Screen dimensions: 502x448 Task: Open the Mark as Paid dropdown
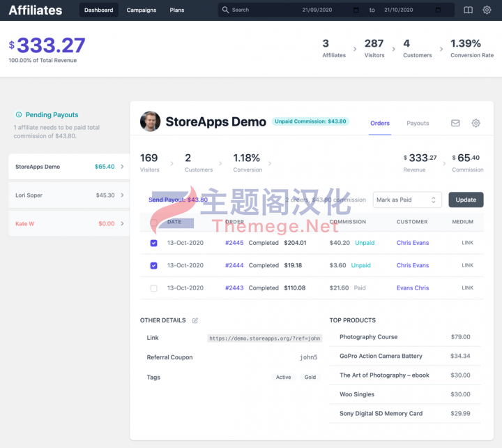point(407,200)
